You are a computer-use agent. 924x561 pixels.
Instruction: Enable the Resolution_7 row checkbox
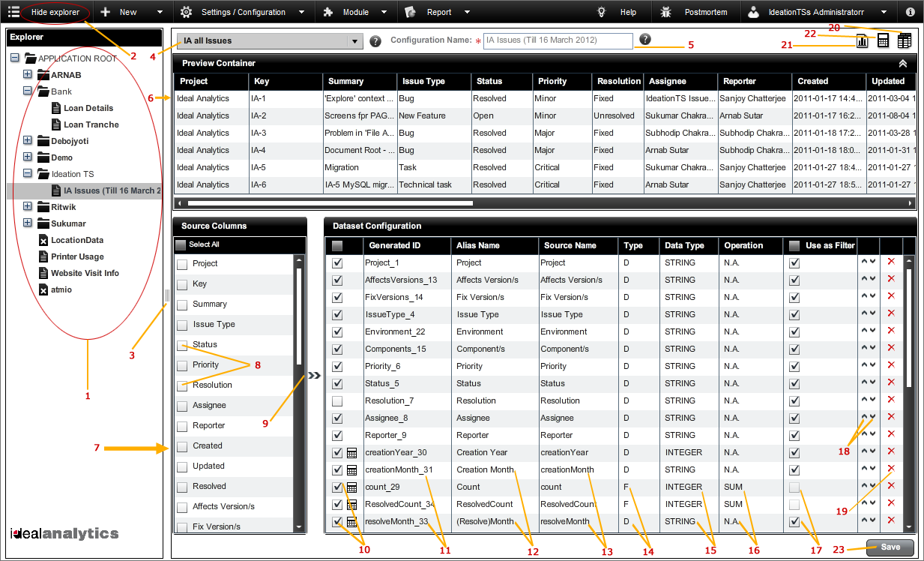coord(337,401)
